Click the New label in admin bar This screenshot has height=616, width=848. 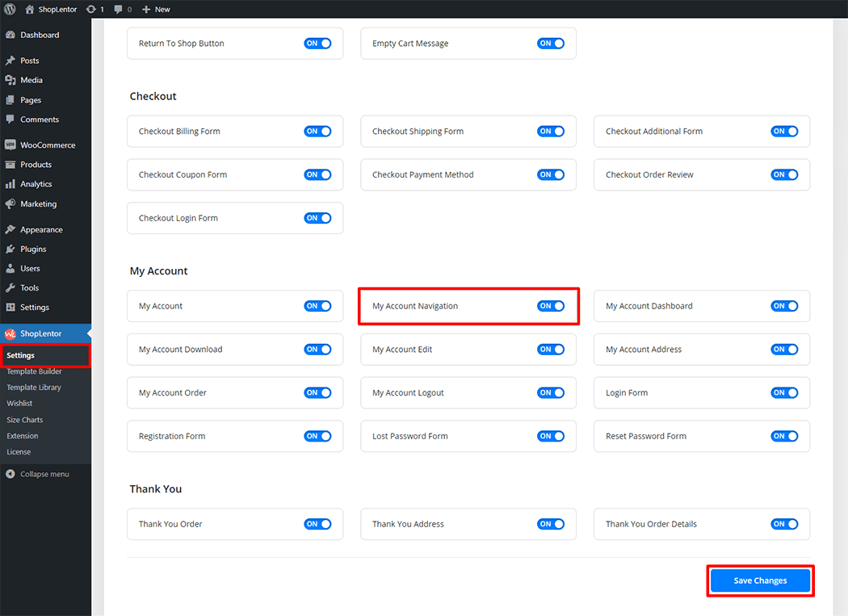coord(162,9)
